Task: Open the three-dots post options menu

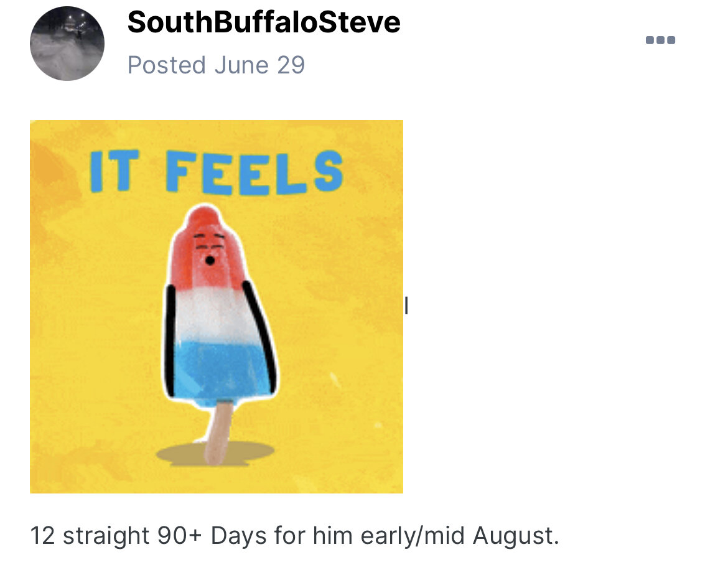Action: point(660,40)
